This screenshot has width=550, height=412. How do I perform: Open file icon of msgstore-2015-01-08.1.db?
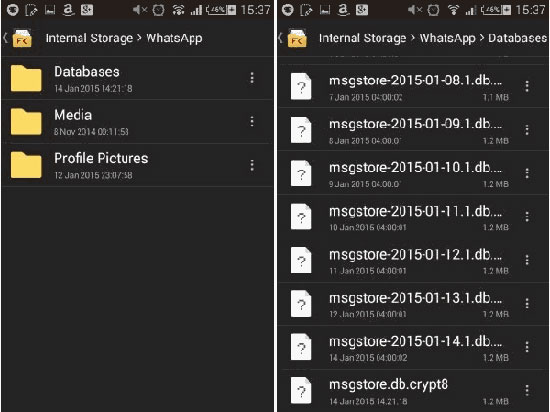click(x=301, y=87)
